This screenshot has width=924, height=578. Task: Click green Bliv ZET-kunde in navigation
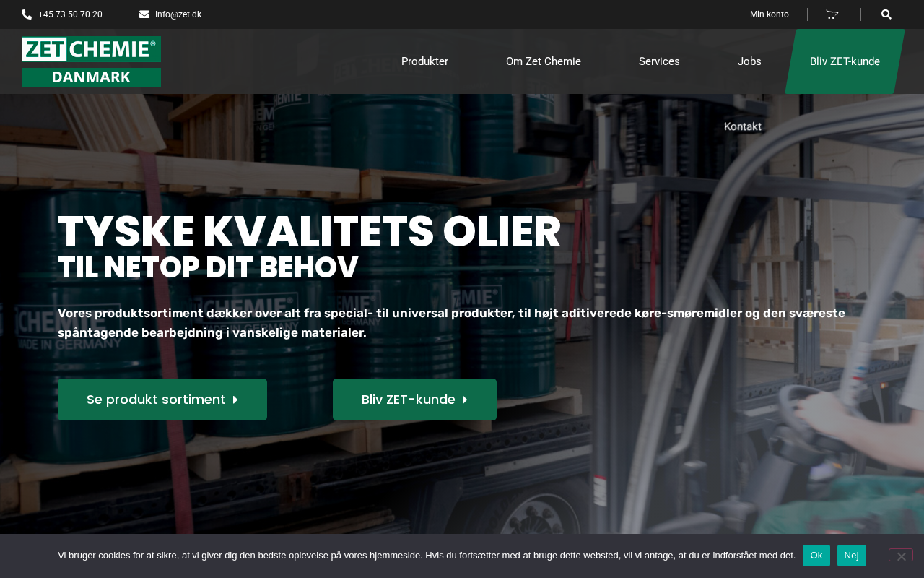pos(845,61)
